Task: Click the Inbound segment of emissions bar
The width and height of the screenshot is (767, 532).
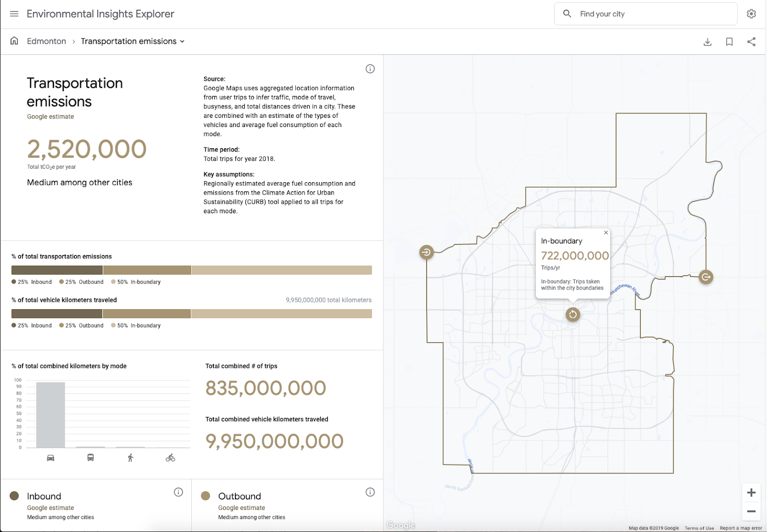Action: tap(57, 270)
